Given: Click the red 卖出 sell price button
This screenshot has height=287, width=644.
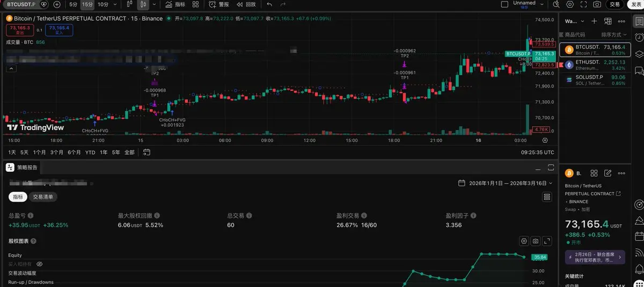Looking at the screenshot, I should (x=20, y=30).
